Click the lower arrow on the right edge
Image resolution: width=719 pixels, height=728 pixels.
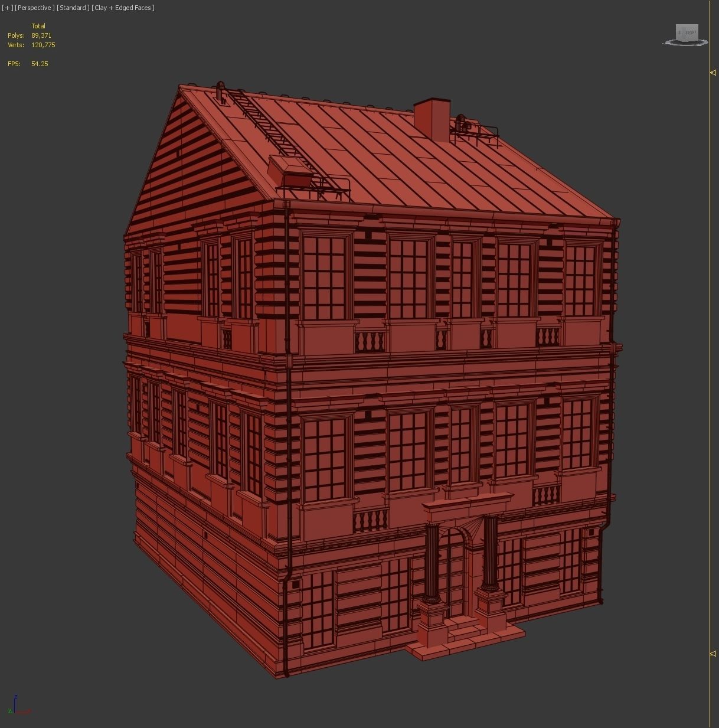pyautogui.click(x=713, y=654)
